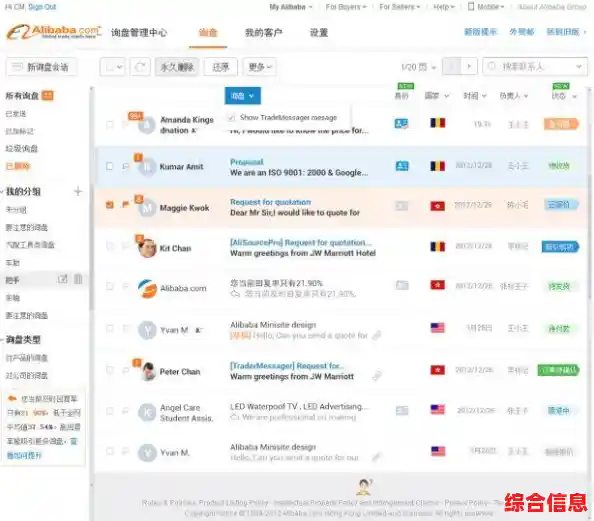Open the Request for quotation link from Maggie Kwok
The width and height of the screenshot is (594, 521).
[270, 202]
